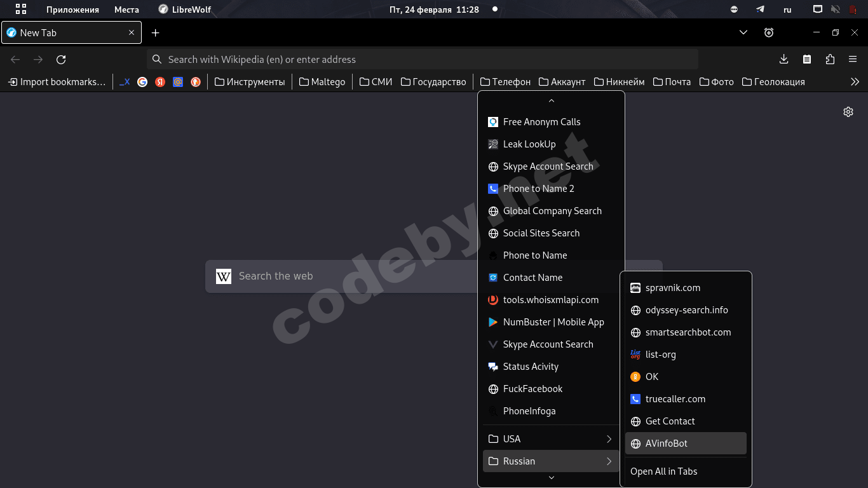Expand the USA subfolder
868x488 pixels.
[551, 439]
